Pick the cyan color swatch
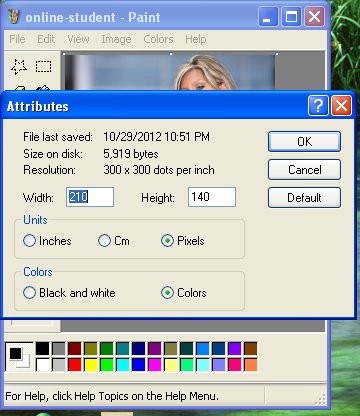This screenshot has width=360, height=416. tap(122, 365)
